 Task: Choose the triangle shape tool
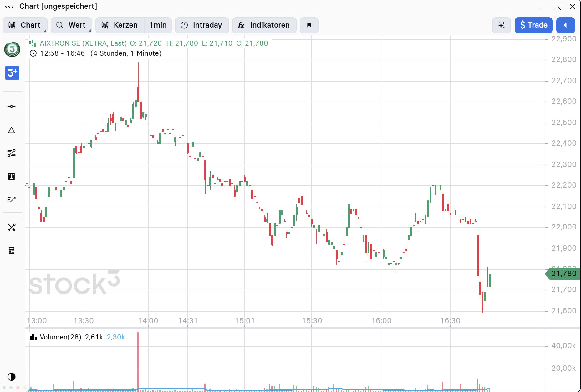point(12,130)
